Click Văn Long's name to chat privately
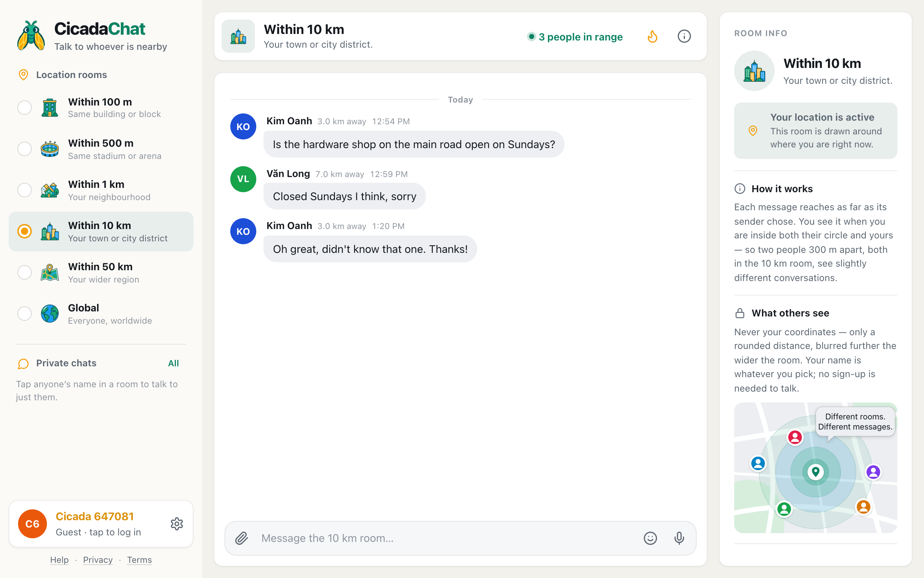This screenshot has width=924, height=578. (288, 174)
